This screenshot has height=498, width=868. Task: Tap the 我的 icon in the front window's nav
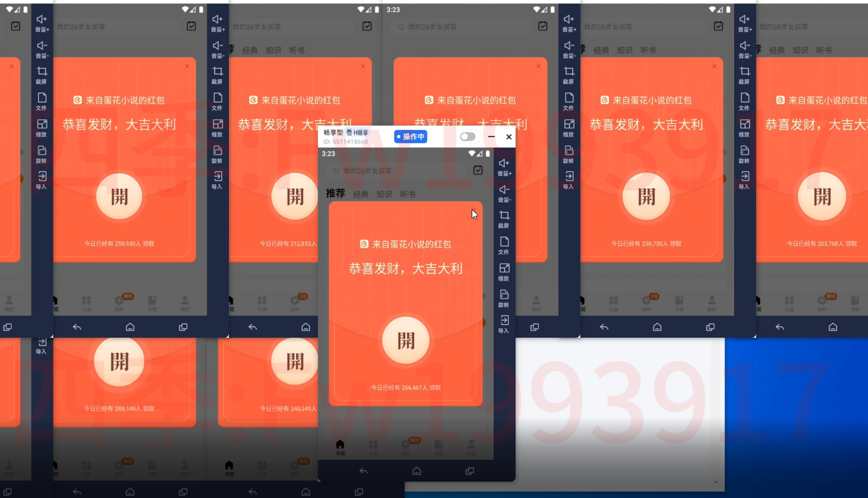click(471, 448)
